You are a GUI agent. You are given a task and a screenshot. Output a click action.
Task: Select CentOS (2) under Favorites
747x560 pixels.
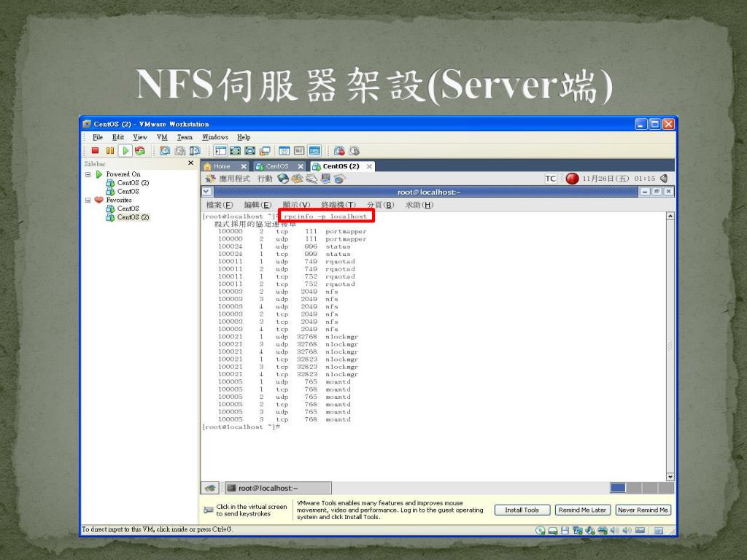[x=128, y=217]
